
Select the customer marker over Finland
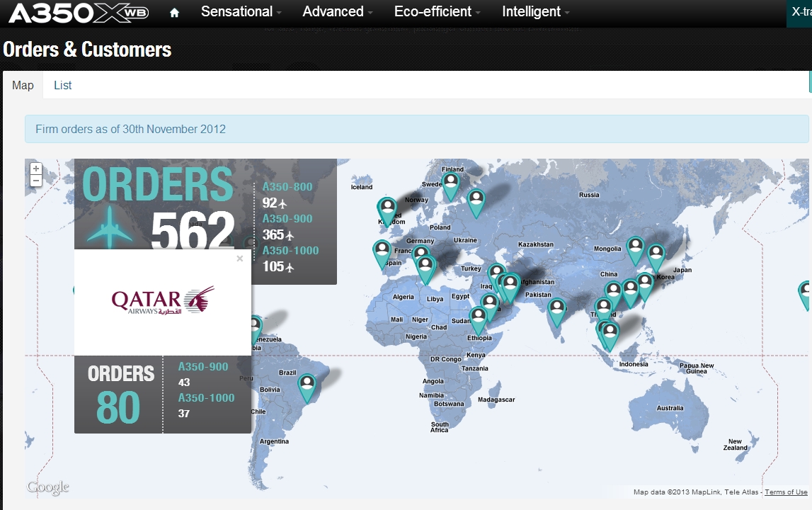point(450,186)
